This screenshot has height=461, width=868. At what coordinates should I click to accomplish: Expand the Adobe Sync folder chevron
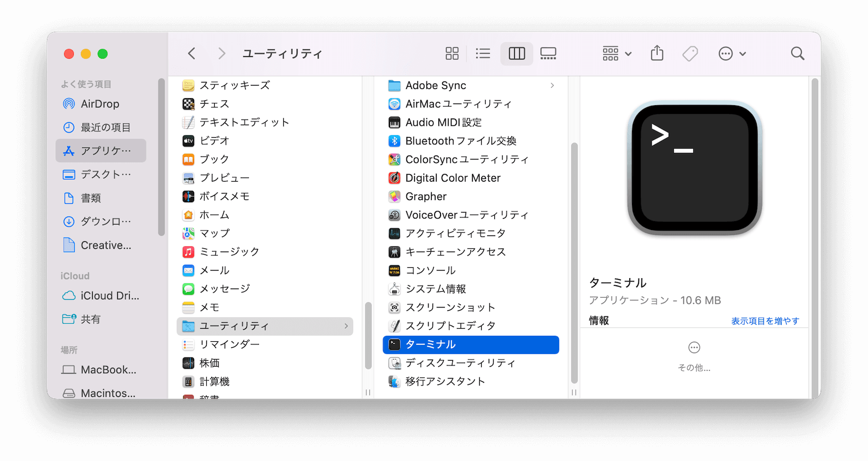point(552,85)
